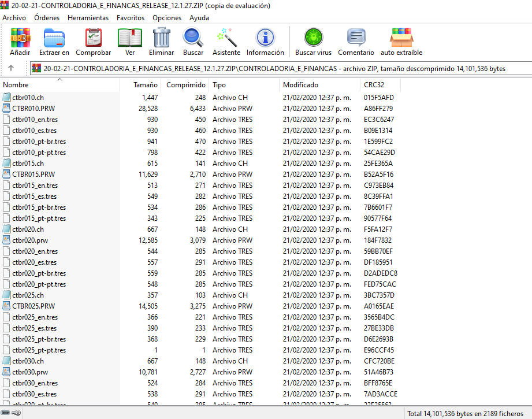Open the Favoritos menu
Image resolution: width=532 pixels, height=419 pixels.
[x=131, y=18]
